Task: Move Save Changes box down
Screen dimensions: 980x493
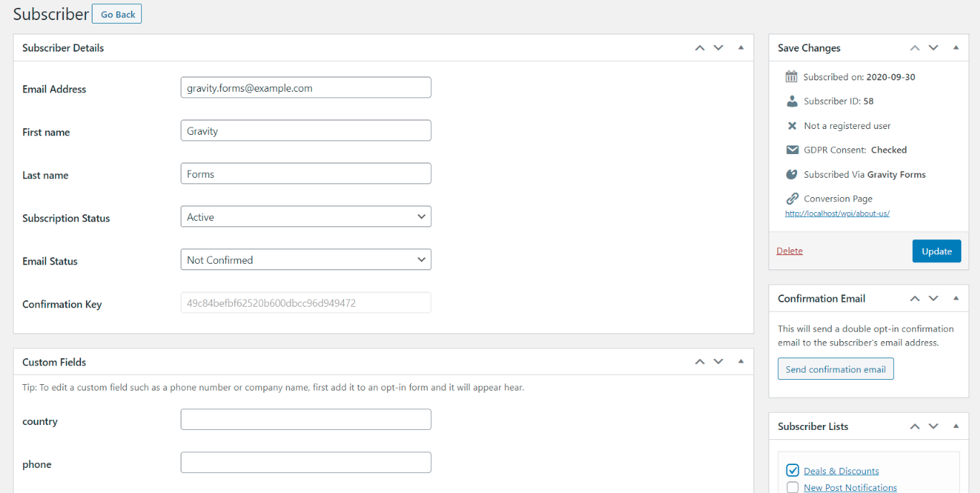Action: click(933, 48)
